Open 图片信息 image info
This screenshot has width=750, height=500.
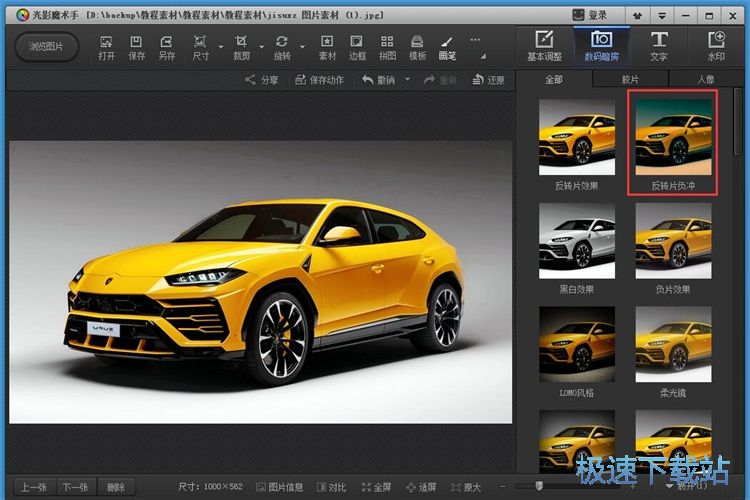click(x=280, y=487)
